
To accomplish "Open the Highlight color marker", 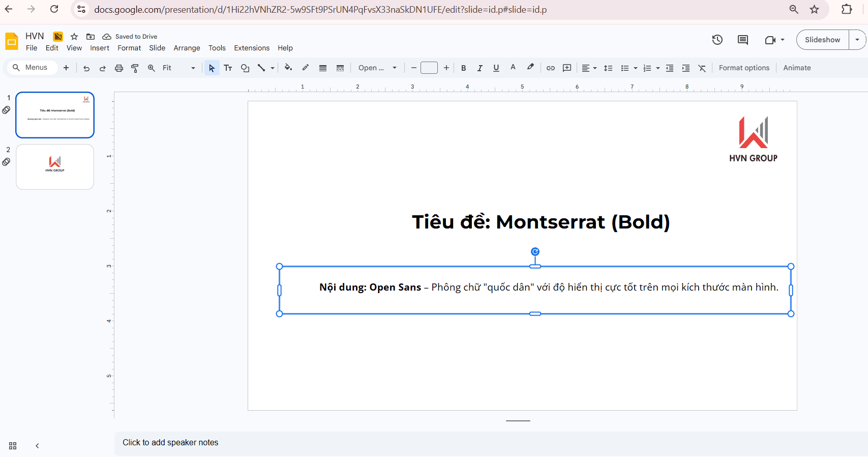I will 530,68.
